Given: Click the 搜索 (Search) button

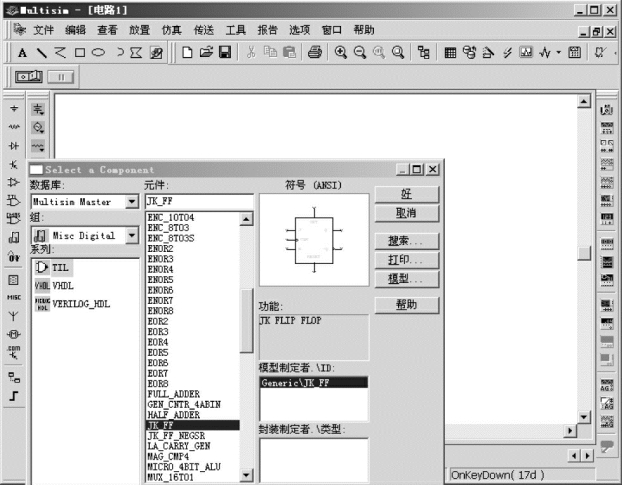Looking at the screenshot, I should [406, 241].
